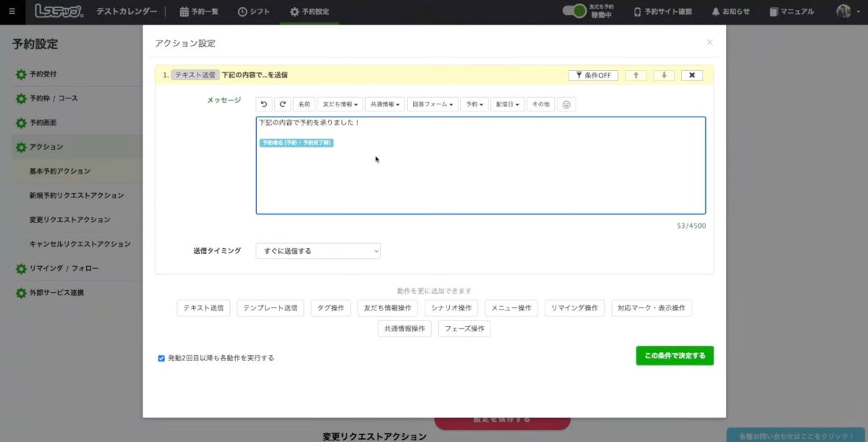Move action down with the down arrow

tap(663, 75)
